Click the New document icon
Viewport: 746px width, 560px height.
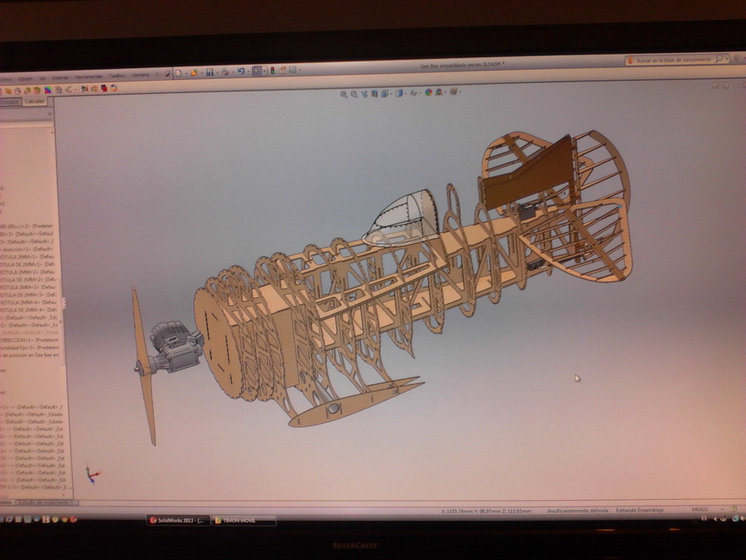179,72
